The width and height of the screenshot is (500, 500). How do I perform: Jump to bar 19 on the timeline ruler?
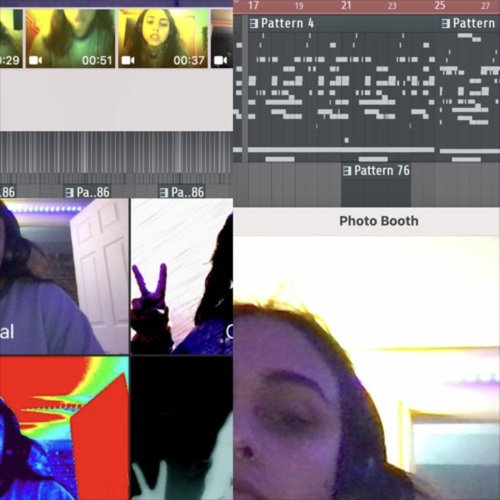[299, 6]
